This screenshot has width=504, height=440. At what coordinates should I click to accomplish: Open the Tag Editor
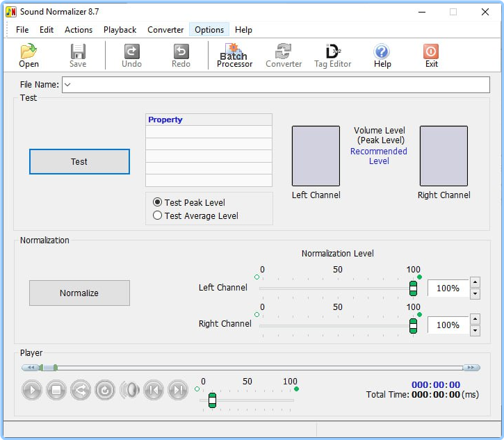pyautogui.click(x=333, y=56)
